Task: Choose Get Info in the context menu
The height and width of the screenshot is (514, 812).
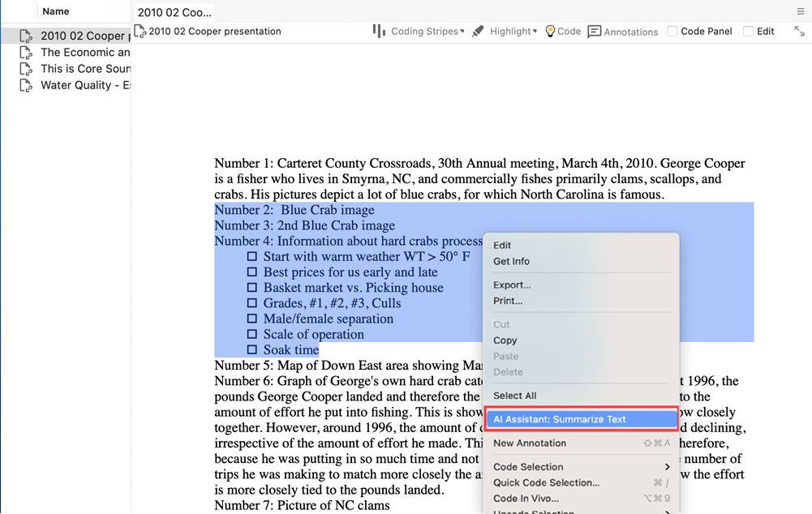Action: coord(511,261)
